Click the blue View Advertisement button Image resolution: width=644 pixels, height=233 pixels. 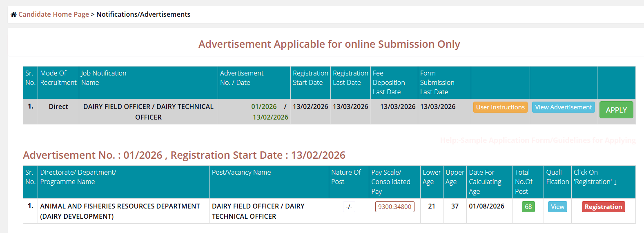click(x=563, y=107)
